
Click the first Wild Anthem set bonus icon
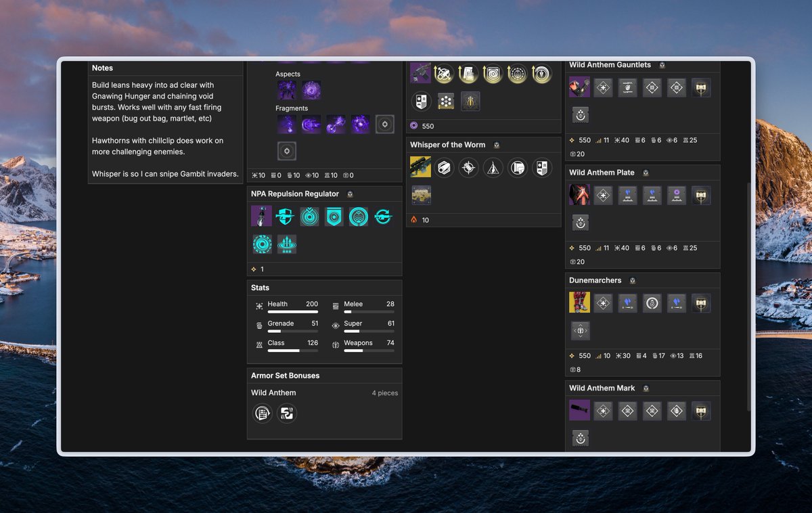[x=262, y=413]
